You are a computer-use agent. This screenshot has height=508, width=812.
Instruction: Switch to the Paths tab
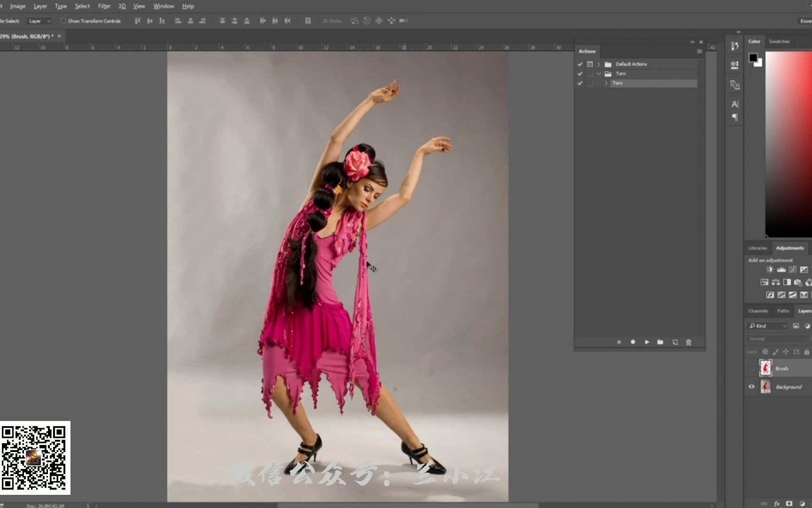783,311
